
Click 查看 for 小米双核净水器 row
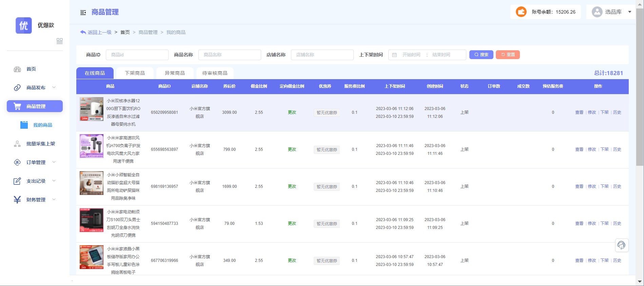point(579,112)
